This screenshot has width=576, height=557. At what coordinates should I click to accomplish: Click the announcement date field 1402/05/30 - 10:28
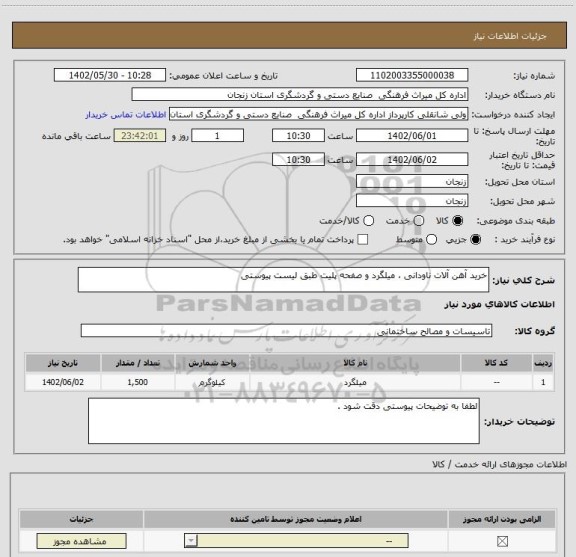pyautogui.click(x=110, y=75)
